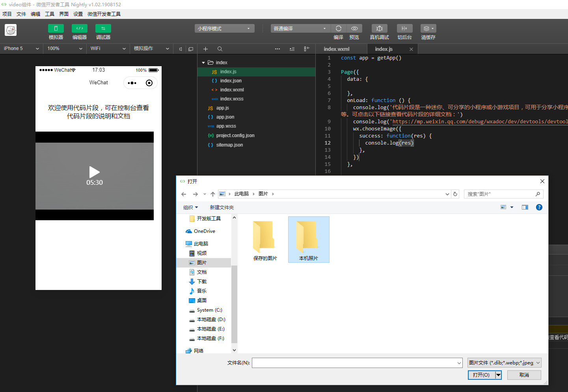Open the 100% zoom dropdown
Viewport: 568px width, 392px height.
coord(65,48)
